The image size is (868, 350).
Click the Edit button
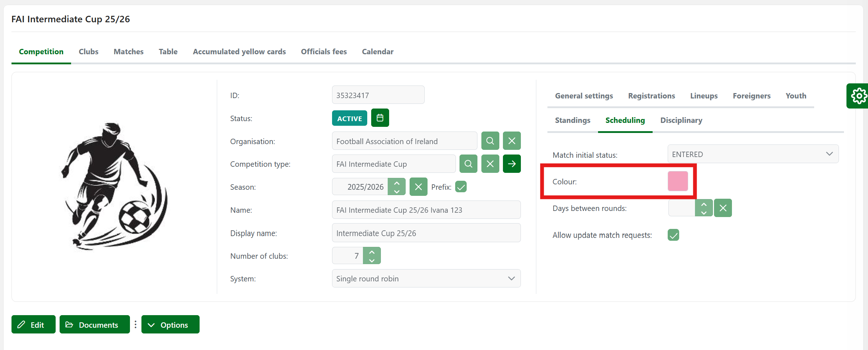(x=33, y=324)
